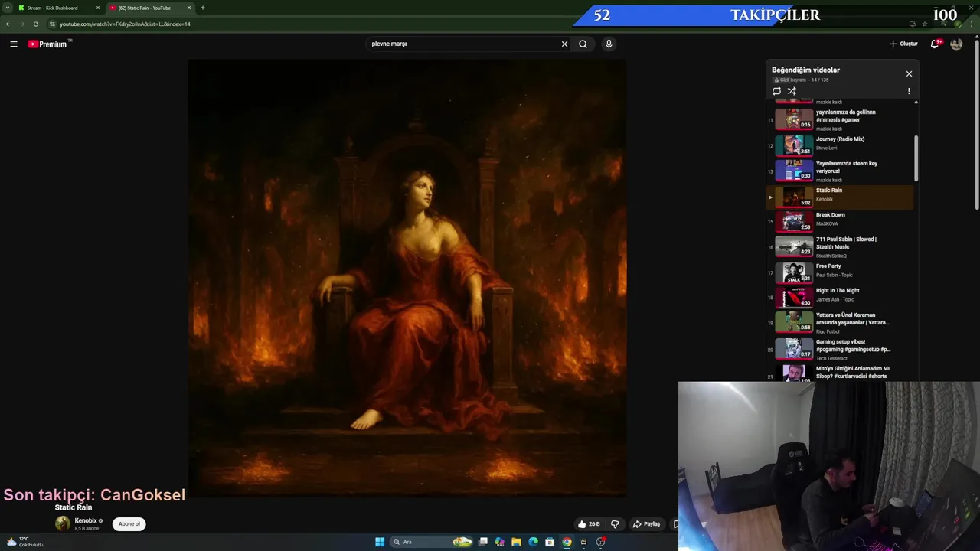Open the Oluştur create button
980x551 pixels.
click(903, 44)
